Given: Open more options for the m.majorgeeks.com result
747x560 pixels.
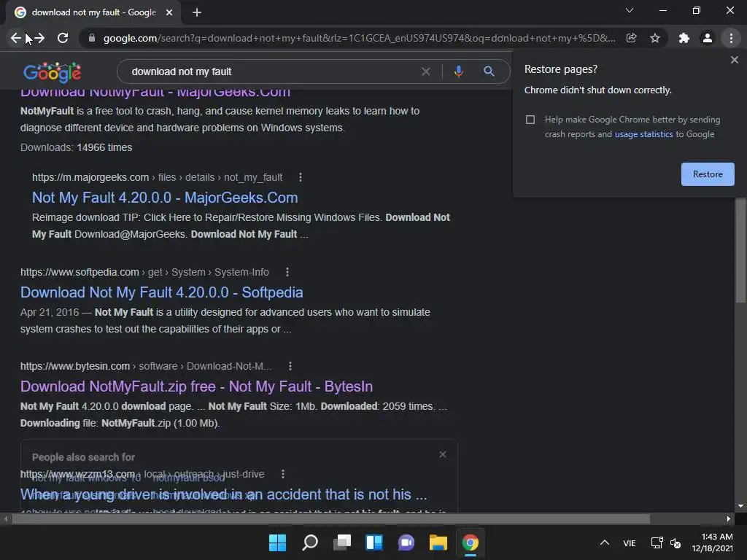Looking at the screenshot, I should coord(300,178).
